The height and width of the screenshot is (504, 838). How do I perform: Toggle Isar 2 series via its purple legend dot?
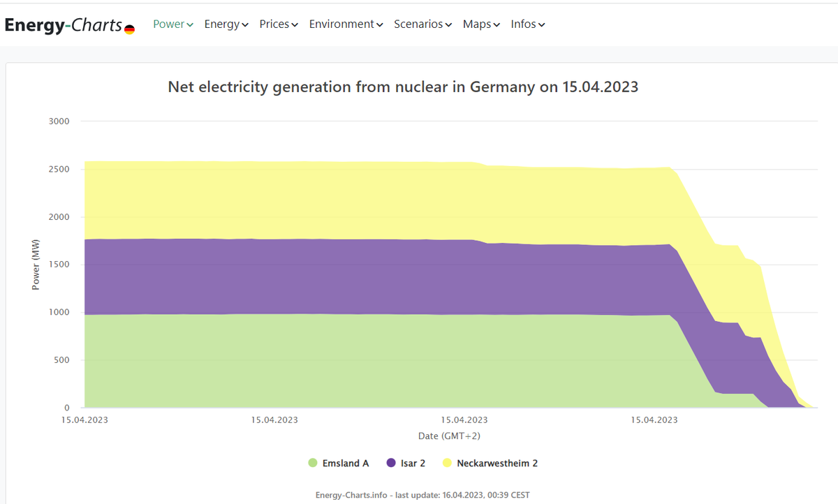pyautogui.click(x=390, y=463)
